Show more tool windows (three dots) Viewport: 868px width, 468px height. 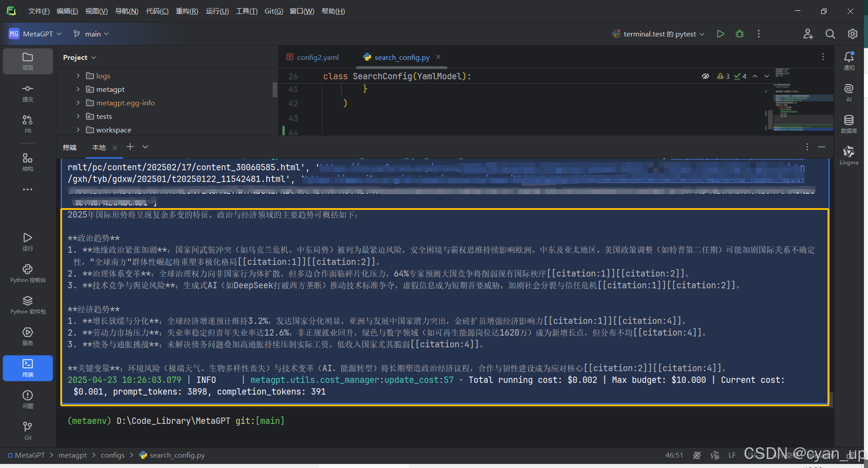28,190
